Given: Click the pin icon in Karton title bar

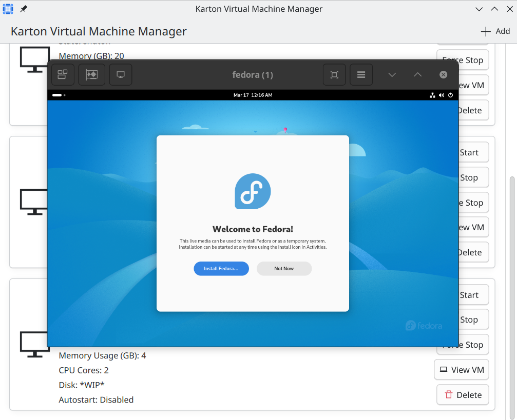Looking at the screenshot, I should point(24,9).
